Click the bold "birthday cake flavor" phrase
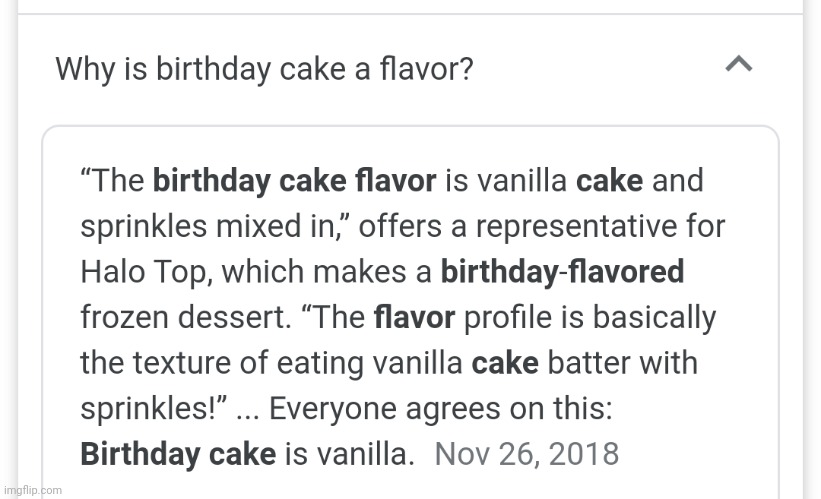Screen dimensions: 821x499 coord(294,181)
